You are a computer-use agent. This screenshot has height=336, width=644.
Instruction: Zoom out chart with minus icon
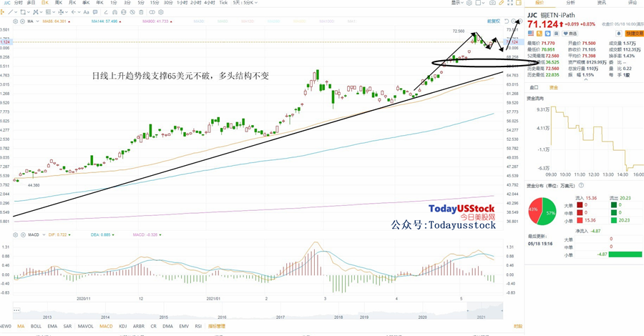click(x=513, y=21)
